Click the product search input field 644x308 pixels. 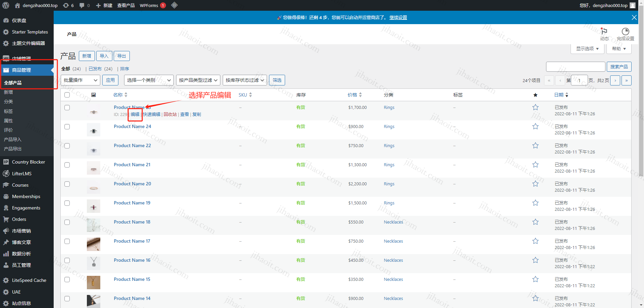coord(576,67)
